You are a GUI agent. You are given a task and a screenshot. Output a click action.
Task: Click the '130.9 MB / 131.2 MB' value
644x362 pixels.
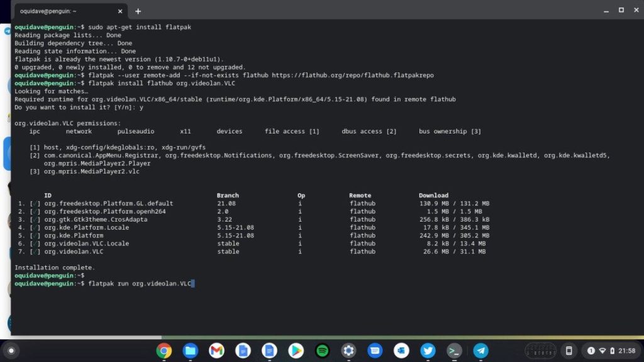pos(454,203)
